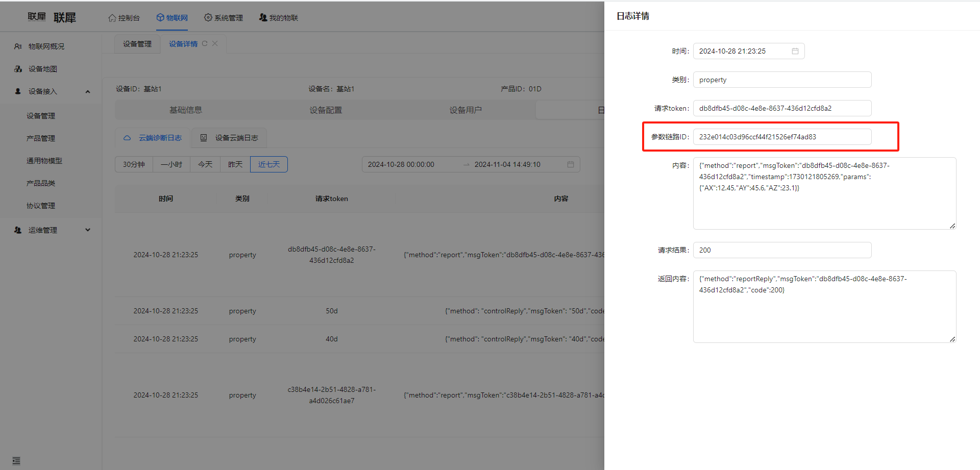The height and width of the screenshot is (470, 980).
Task: Go to 产品管理 in the sidebar
Action: coord(41,138)
